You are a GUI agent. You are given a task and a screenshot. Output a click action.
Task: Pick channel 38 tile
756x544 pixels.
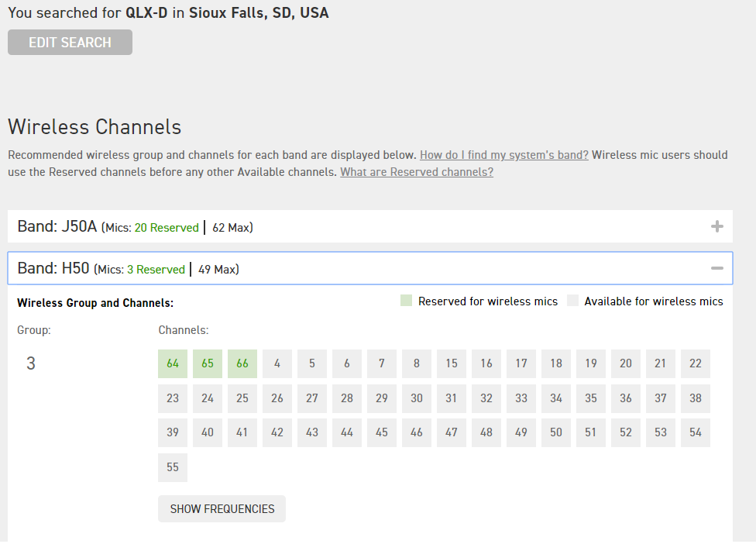[696, 398]
